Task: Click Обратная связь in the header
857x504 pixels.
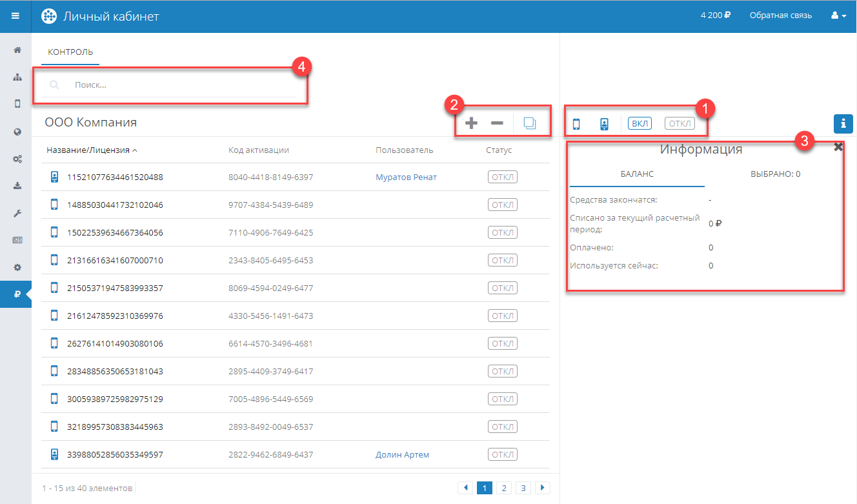Action: click(x=780, y=16)
